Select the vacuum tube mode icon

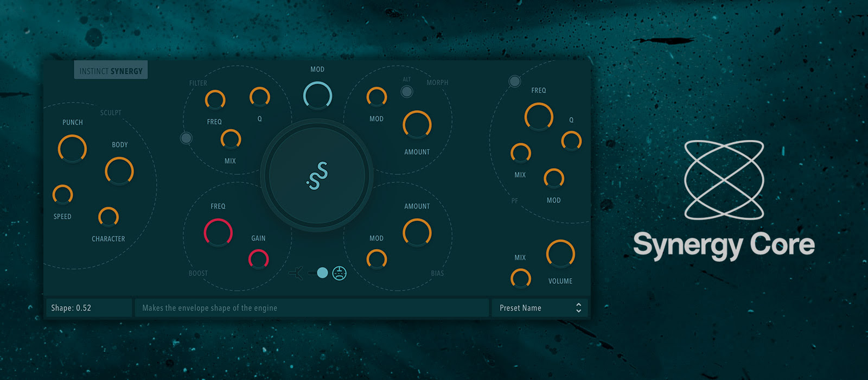point(340,273)
